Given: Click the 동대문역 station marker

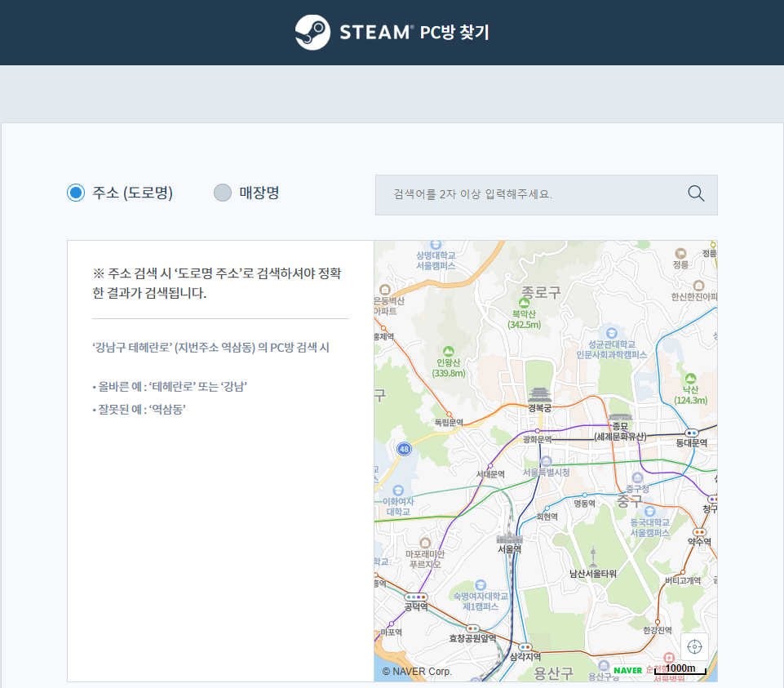Looking at the screenshot, I should click(x=692, y=433).
